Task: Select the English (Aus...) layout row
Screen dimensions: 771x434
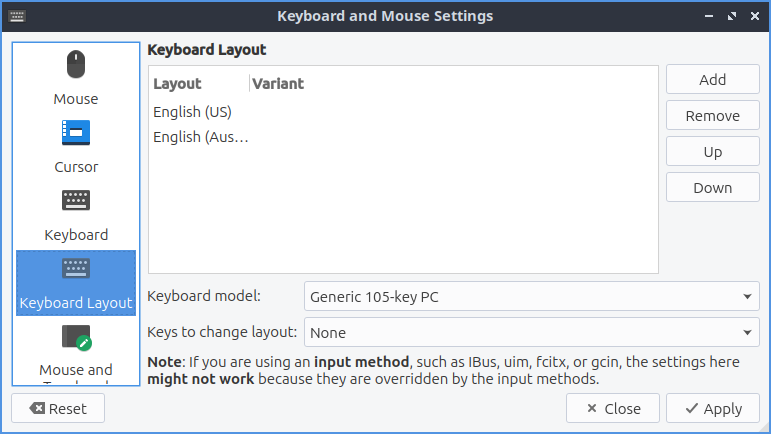Action: (200, 137)
